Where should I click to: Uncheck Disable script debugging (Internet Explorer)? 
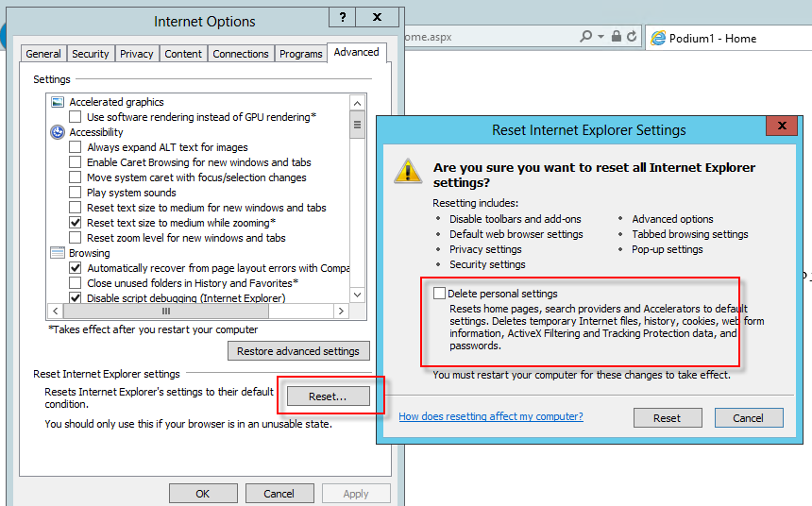pos(76,297)
